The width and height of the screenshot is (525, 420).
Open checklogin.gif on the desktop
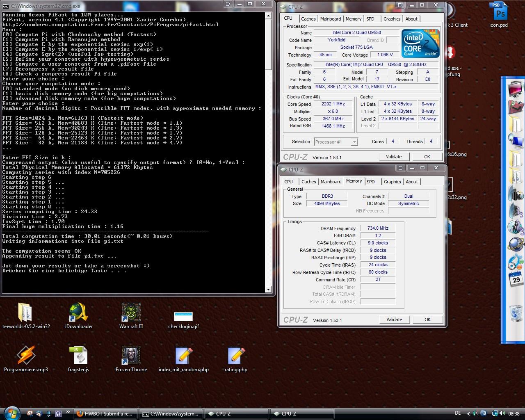click(x=183, y=319)
